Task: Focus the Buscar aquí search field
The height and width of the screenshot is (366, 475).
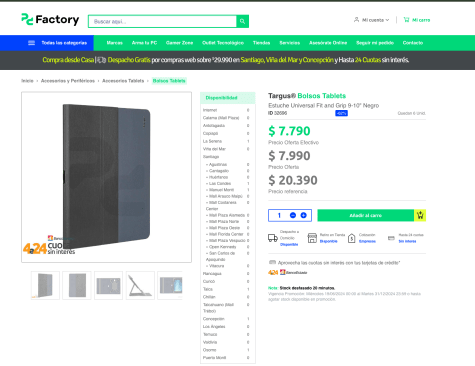Action: [x=162, y=21]
